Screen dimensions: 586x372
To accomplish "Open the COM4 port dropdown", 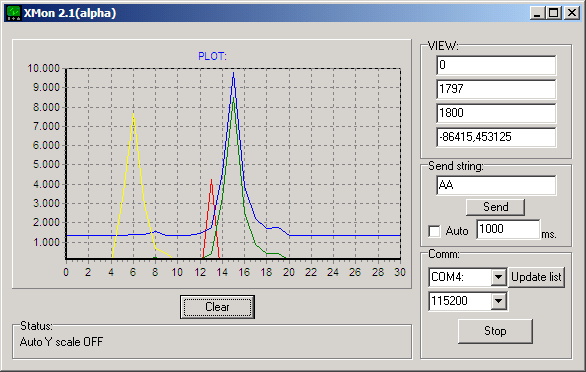I will [x=499, y=277].
